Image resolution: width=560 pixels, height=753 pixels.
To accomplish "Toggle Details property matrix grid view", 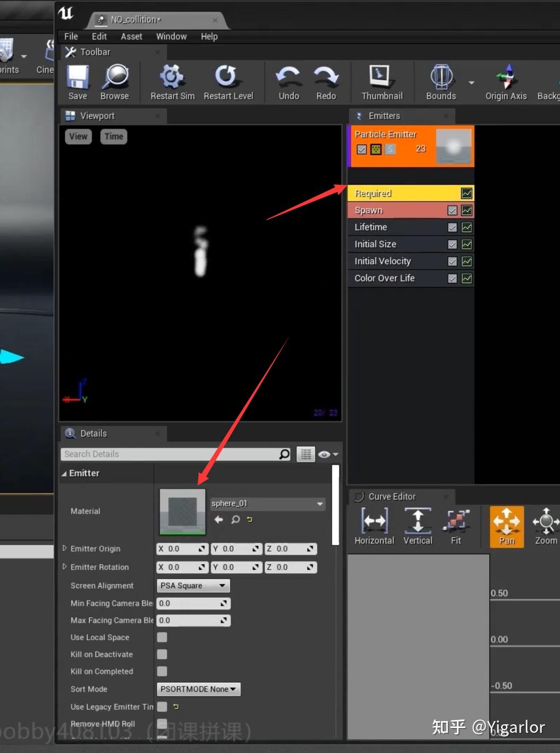I will [x=306, y=454].
